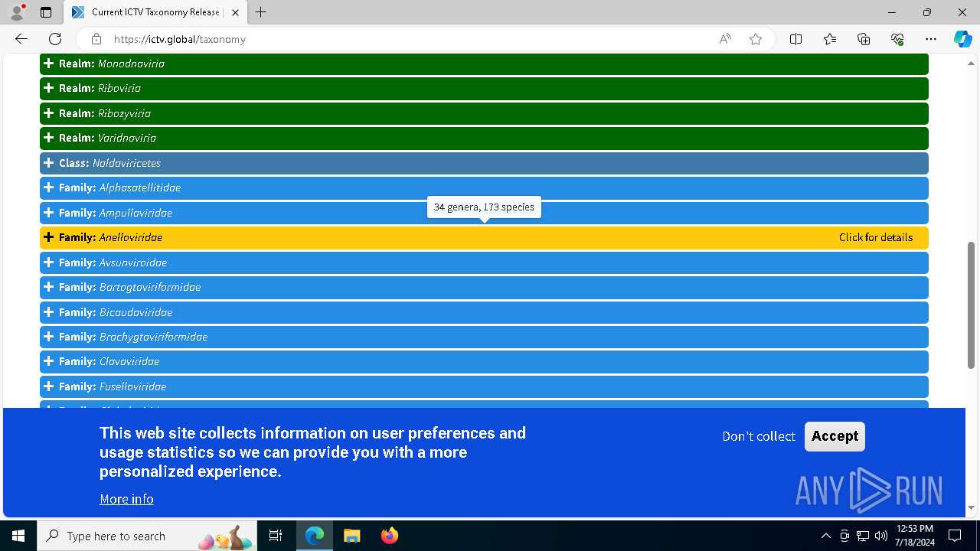Open File Explorer from taskbar
Screen dimensions: 980x551
[x=351, y=536]
